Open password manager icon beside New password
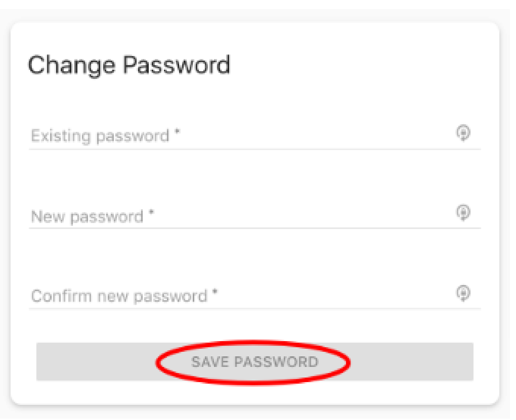 coord(463,212)
